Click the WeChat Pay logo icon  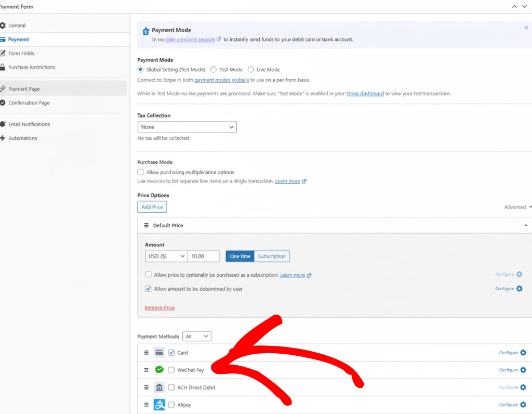click(x=159, y=370)
